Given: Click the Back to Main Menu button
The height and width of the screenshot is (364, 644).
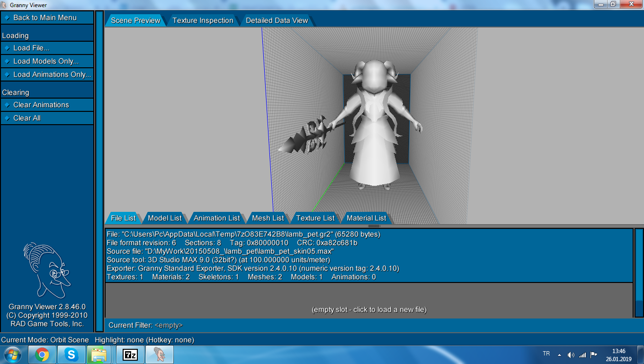Looking at the screenshot, I should pyautogui.click(x=45, y=18).
